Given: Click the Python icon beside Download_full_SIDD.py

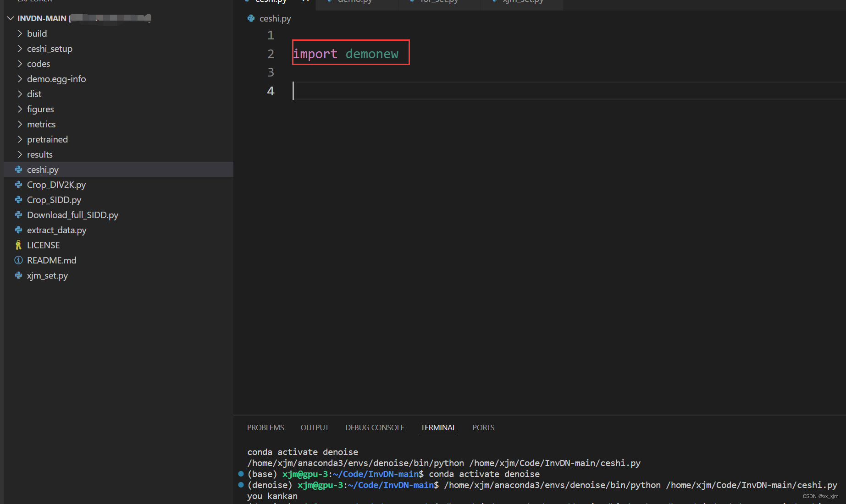Looking at the screenshot, I should pyautogui.click(x=18, y=214).
